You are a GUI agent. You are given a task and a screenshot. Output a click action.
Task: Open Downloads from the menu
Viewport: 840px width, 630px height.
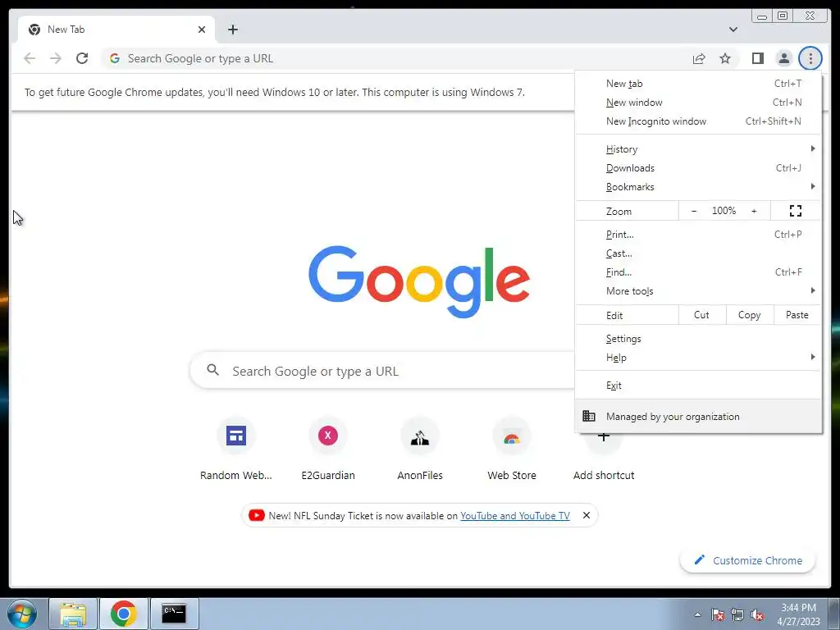pyautogui.click(x=698, y=168)
